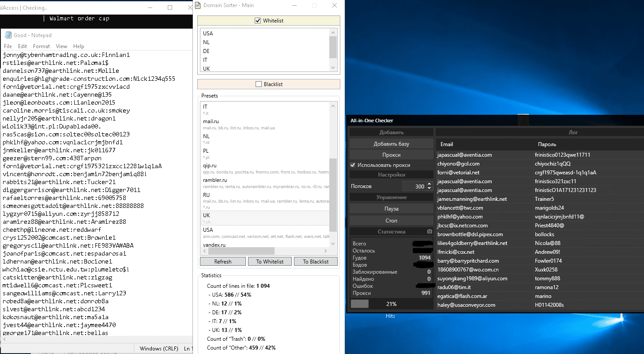The height and width of the screenshot is (354, 644).
Task: Decrease the Потоков value with the down arrow
Action: click(x=429, y=188)
